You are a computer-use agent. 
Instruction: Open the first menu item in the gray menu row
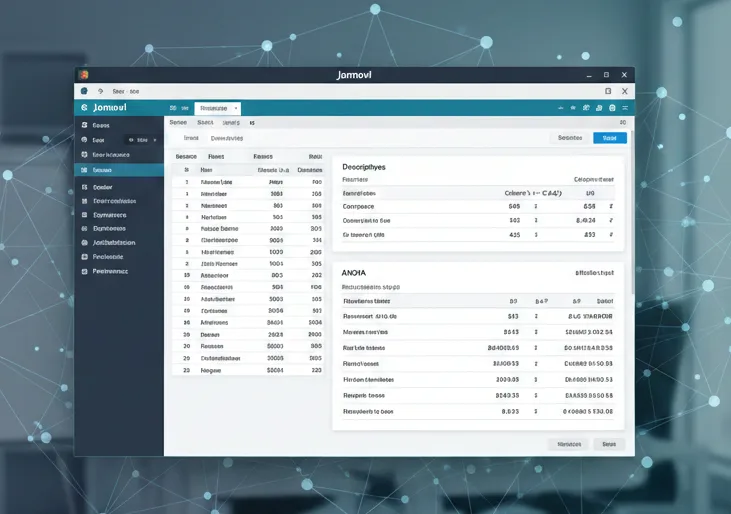tap(178, 123)
